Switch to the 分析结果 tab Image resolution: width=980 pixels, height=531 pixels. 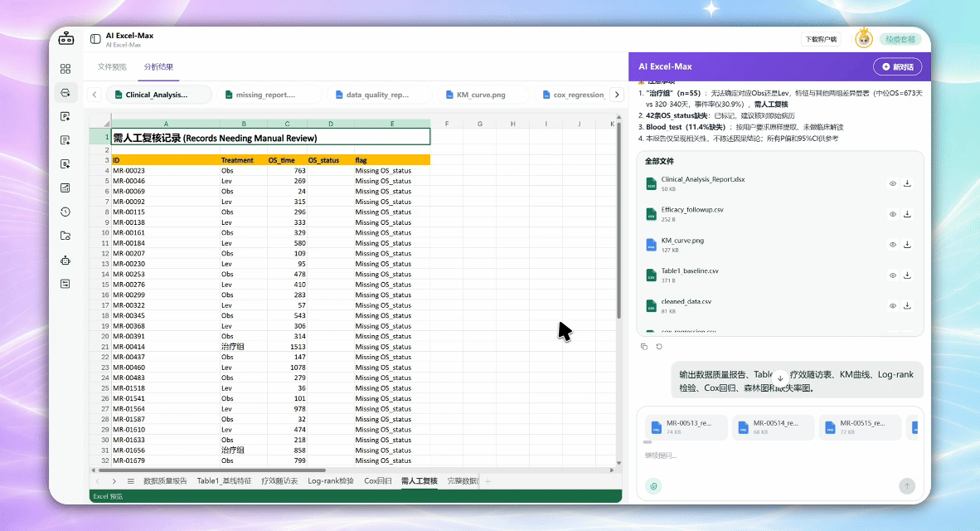point(158,67)
